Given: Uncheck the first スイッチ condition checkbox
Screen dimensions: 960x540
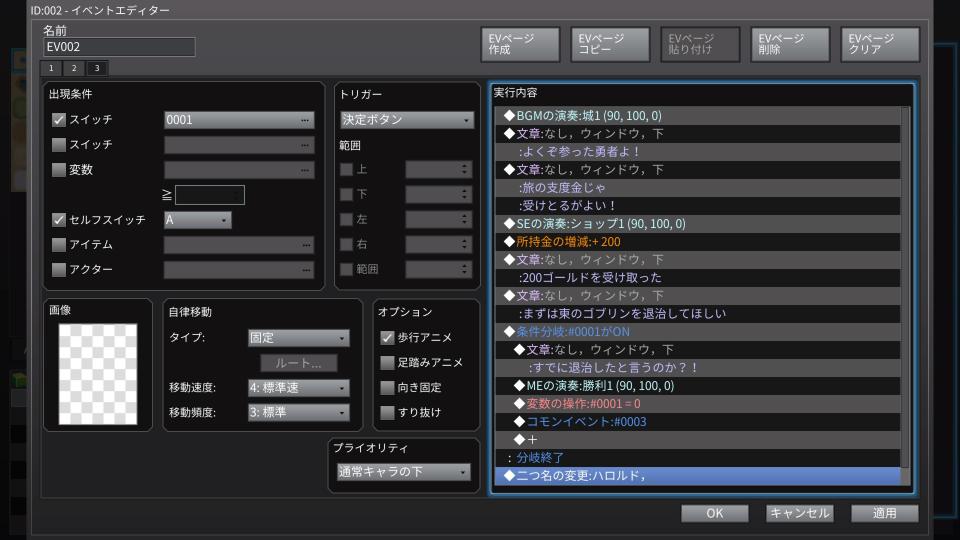Looking at the screenshot, I should pos(59,120).
